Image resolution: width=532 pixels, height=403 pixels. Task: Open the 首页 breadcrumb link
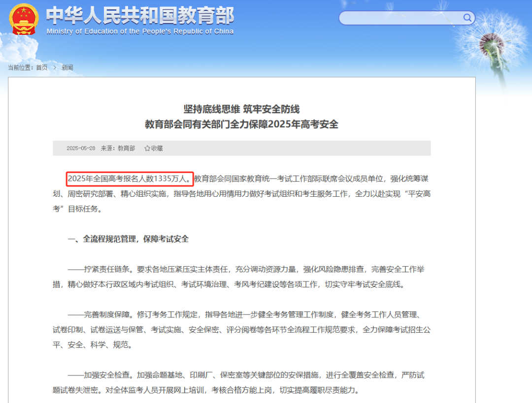coord(42,67)
